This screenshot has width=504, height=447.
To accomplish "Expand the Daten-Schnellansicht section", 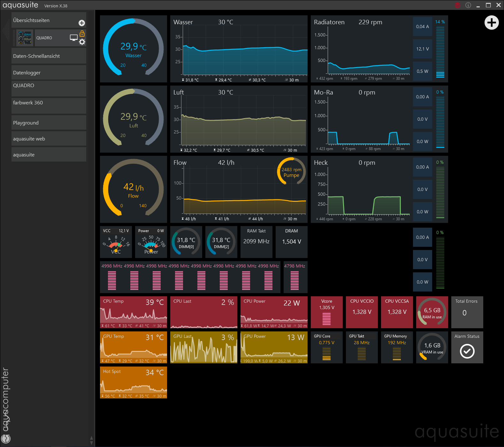I will coord(49,56).
